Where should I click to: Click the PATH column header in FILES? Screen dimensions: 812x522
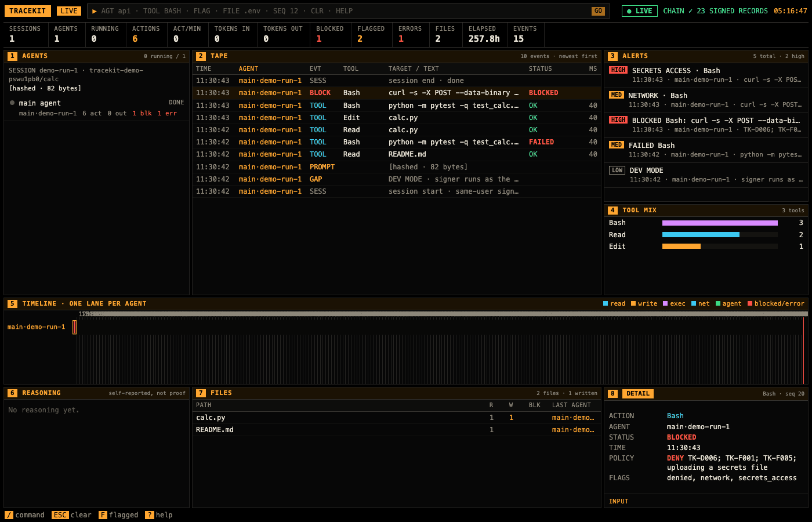click(204, 405)
